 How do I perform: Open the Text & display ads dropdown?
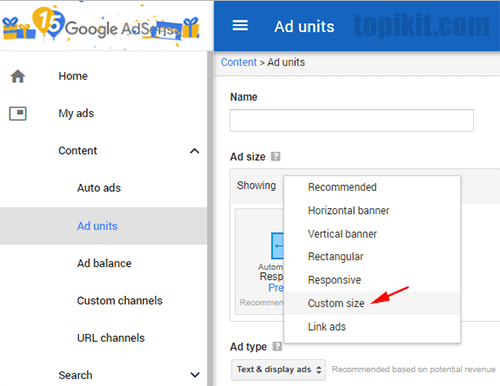(278, 370)
